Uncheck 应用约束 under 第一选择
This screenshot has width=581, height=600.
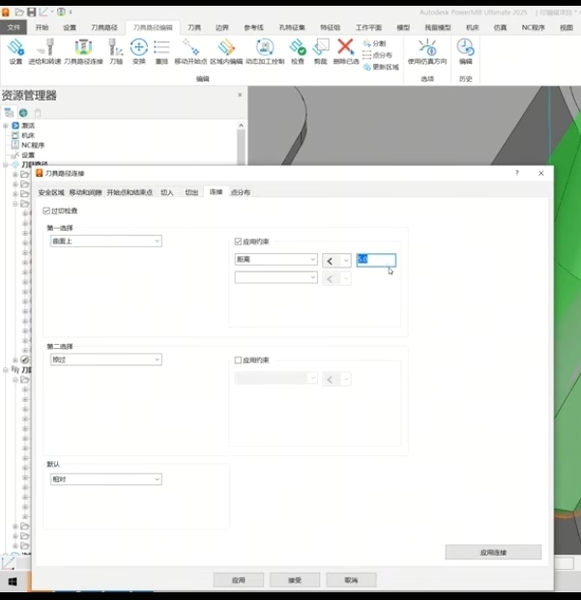click(x=238, y=241)
